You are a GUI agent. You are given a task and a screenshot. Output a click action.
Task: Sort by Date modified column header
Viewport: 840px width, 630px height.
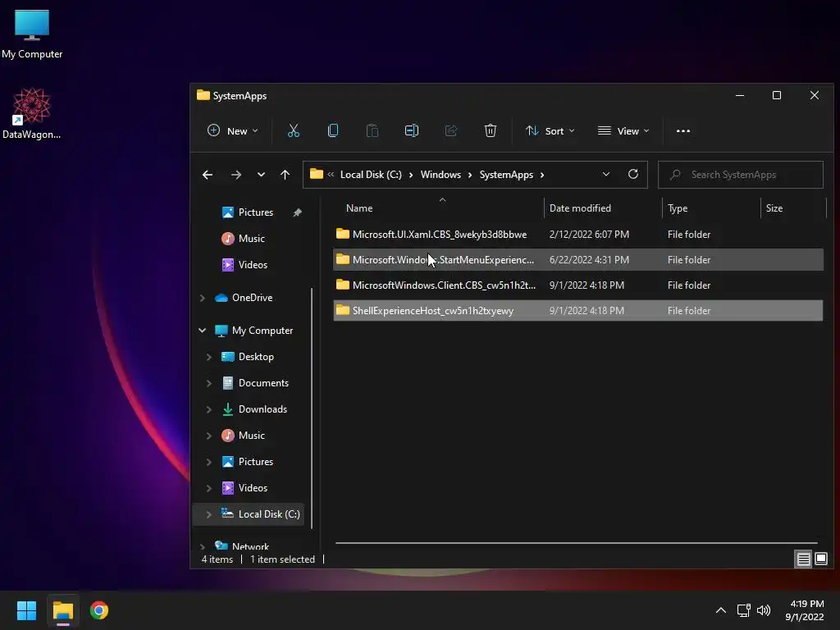pos(603,208)
